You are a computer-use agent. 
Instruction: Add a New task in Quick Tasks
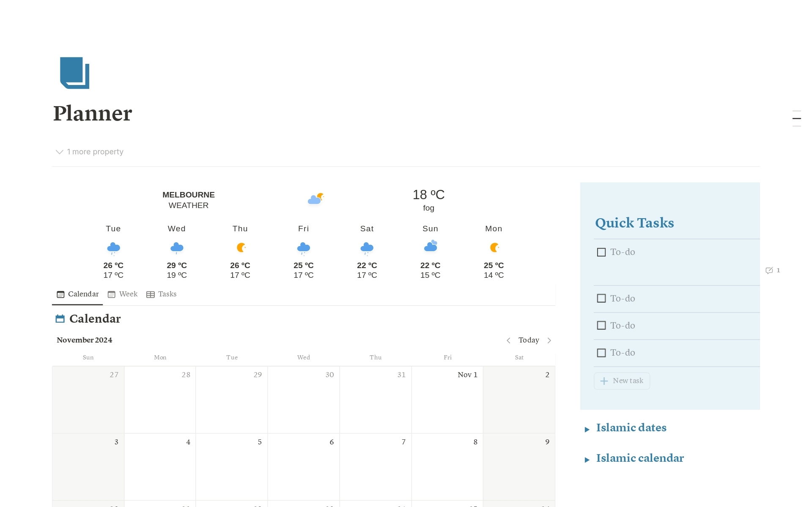[622, 381]
